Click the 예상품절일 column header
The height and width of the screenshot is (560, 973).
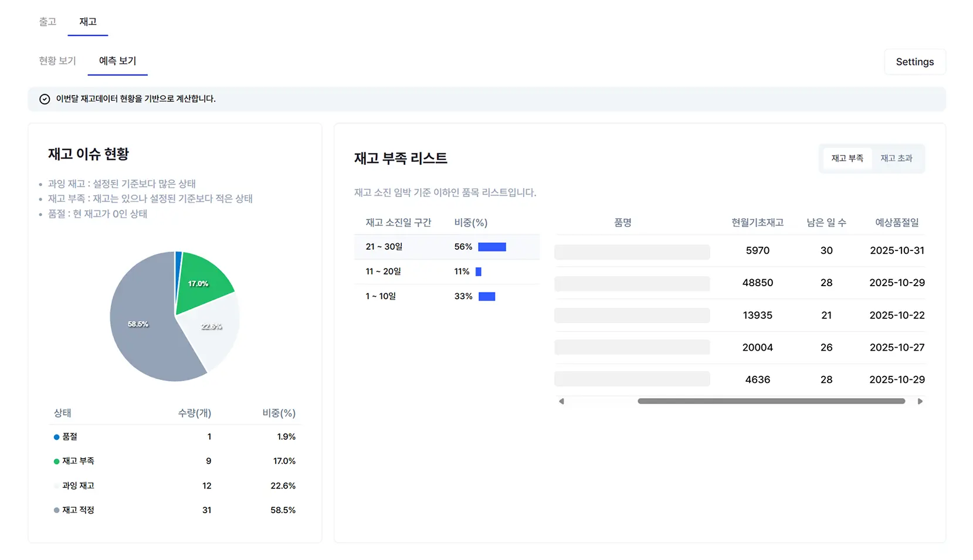[x=896, y=222]
